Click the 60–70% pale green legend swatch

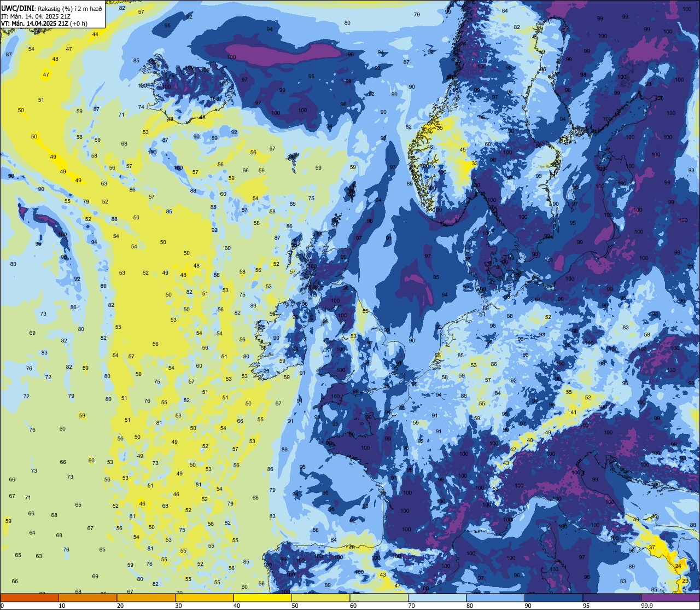(379, 597)
